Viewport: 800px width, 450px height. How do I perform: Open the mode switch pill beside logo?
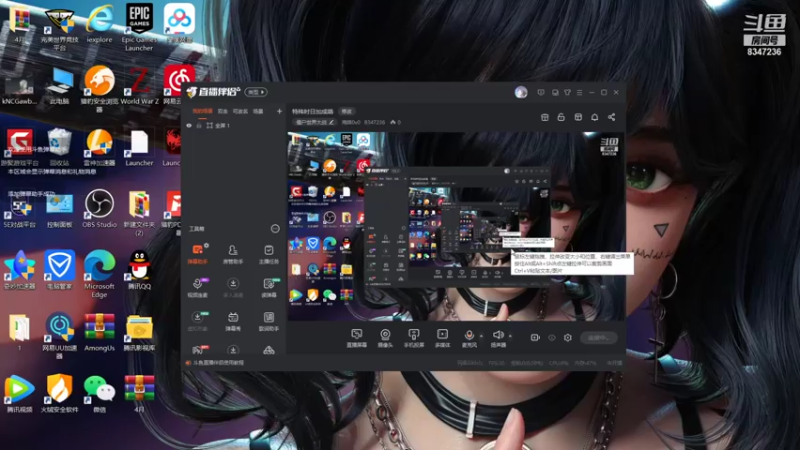[x=256, y=92]
